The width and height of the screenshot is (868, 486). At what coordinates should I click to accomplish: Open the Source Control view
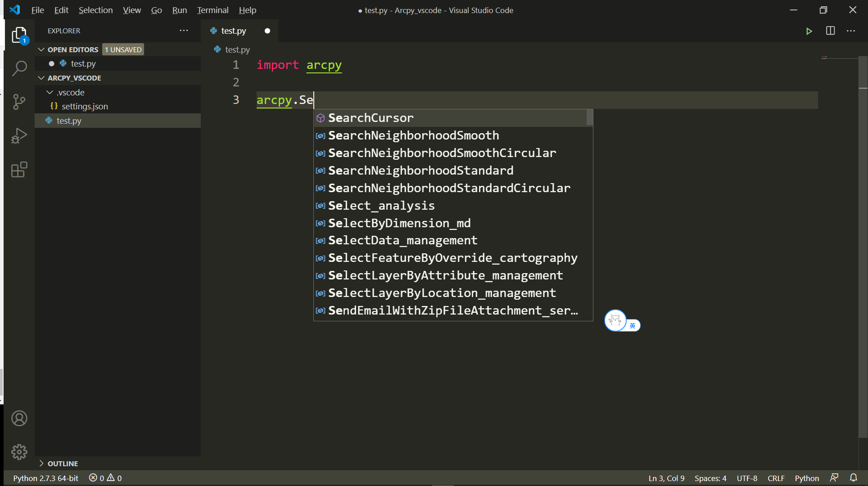click(x=19, y=102)
